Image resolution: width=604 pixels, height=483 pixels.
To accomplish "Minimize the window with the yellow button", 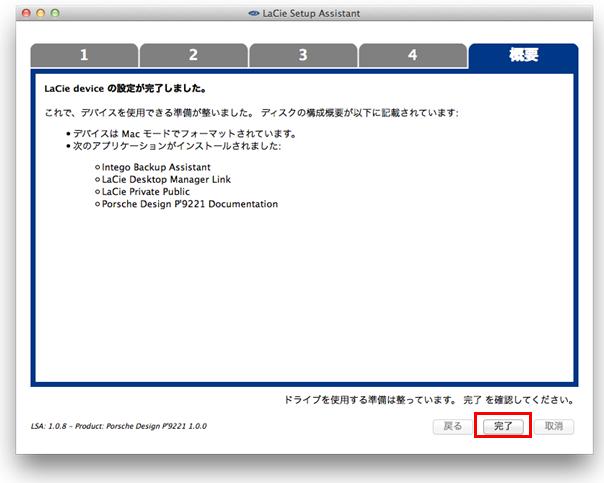I will [x=40, y=13].
